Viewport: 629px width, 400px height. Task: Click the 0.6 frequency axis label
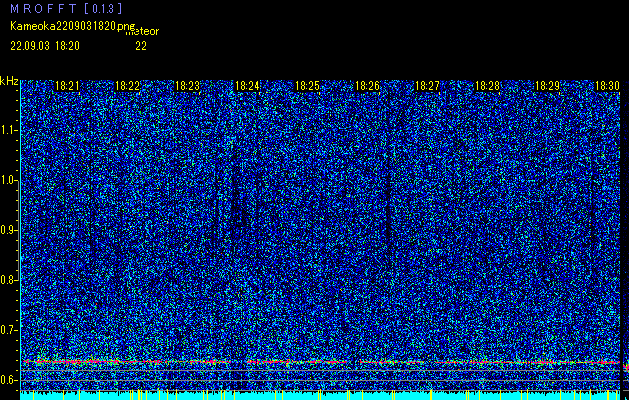pos(8,380)
